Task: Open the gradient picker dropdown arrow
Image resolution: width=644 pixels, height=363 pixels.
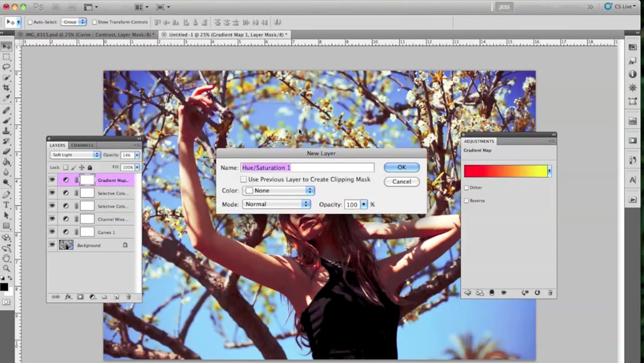Action: (x=550, y=171)
